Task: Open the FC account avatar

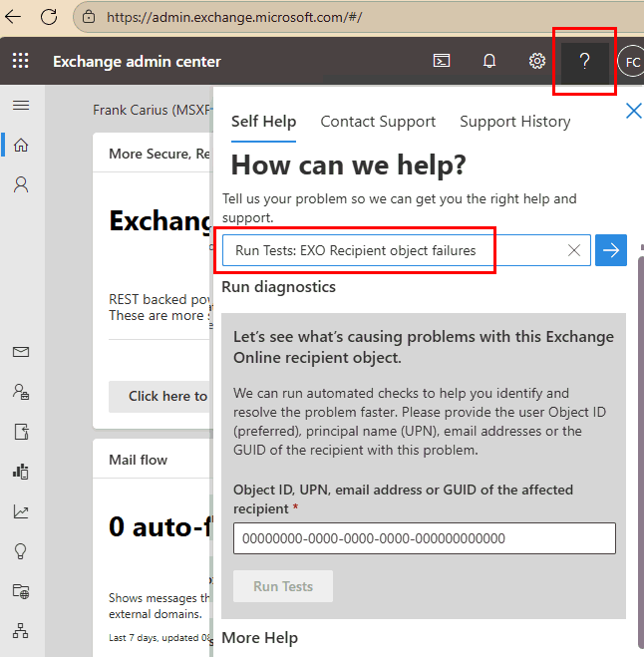Action: coord(630,62)
